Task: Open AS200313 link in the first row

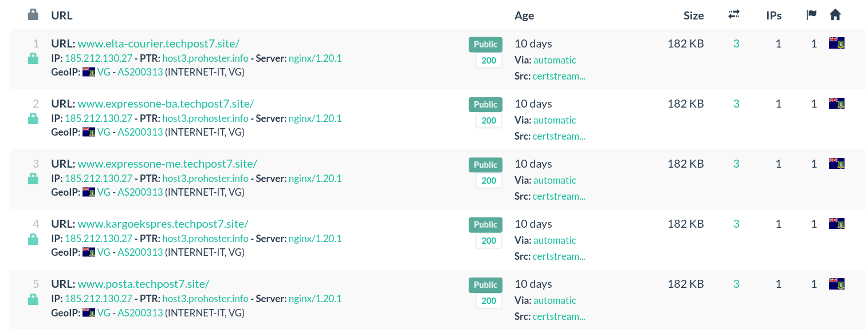Action: [x=140, y=72]
